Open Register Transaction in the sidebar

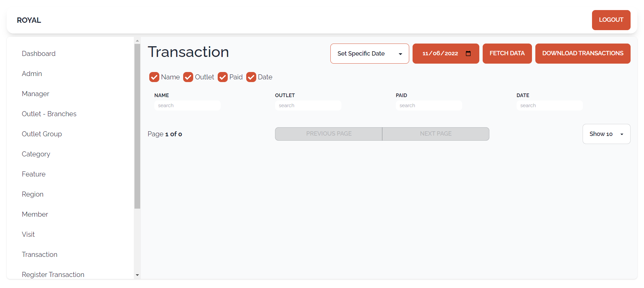[x=53, y=275]
